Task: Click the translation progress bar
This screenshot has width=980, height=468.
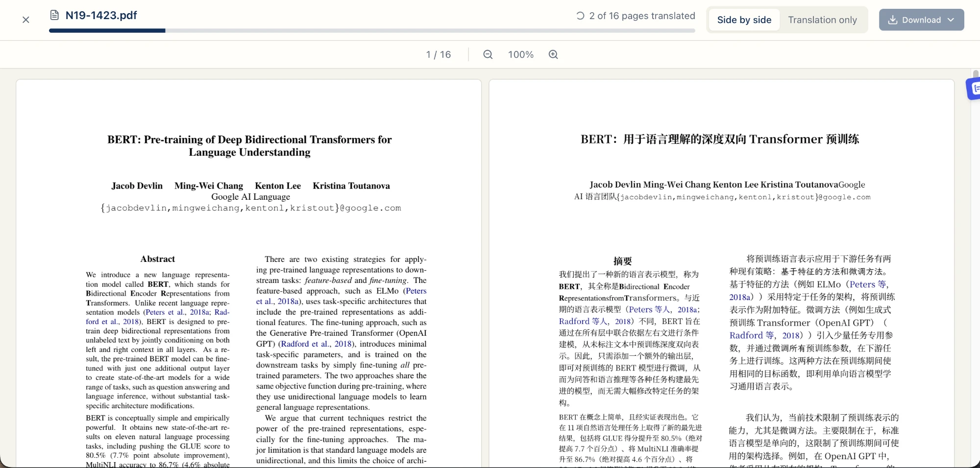Action: click(372, 30)
